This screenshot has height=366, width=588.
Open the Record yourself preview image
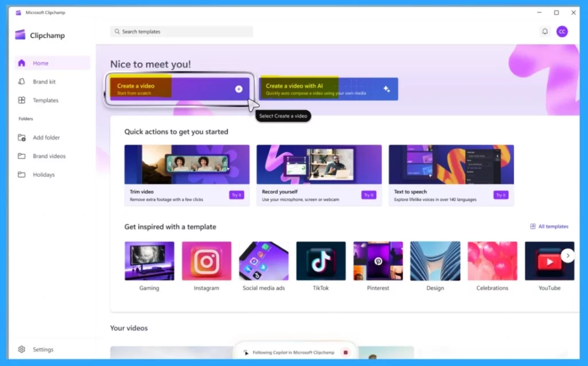point(319,164)
